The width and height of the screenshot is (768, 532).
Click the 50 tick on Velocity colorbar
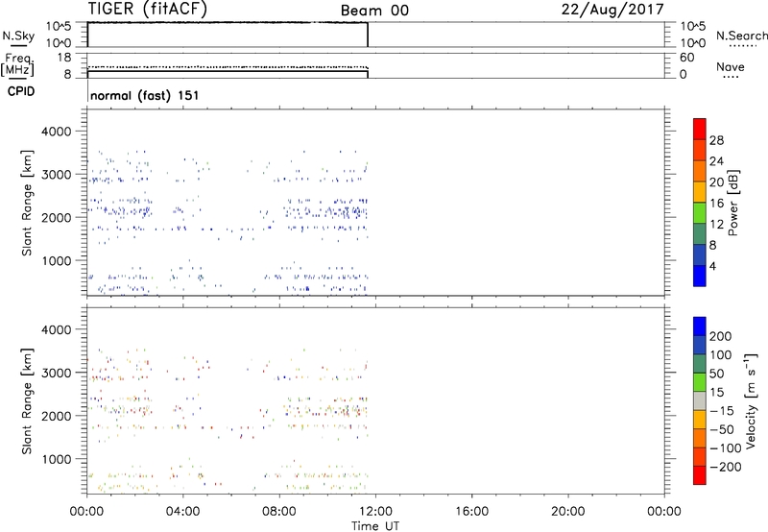716,374
